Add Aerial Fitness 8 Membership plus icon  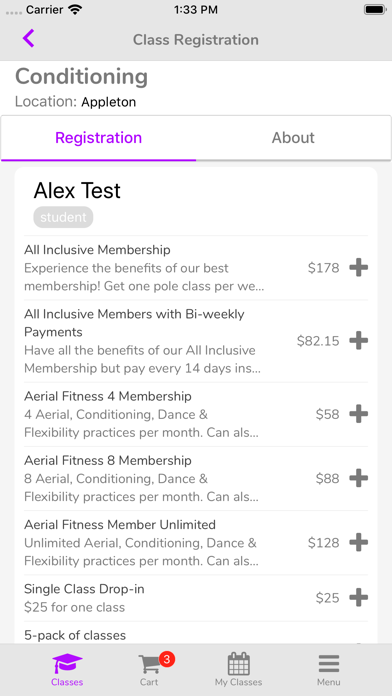(358, 478)
